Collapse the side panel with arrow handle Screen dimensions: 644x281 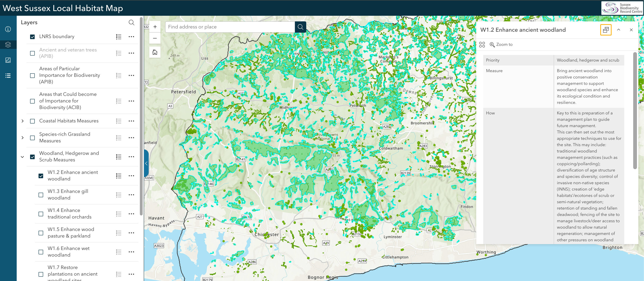pyautogui.click(x=146, y=163)
